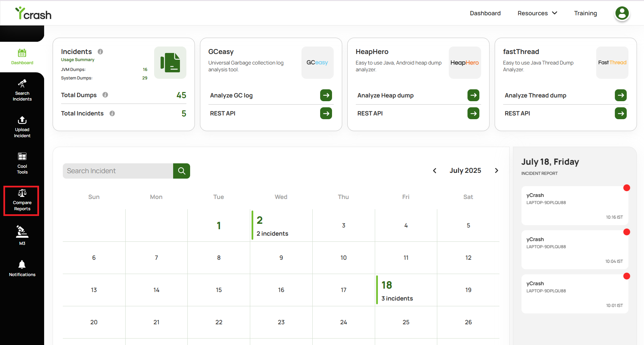Click info icon next to Total Dumps
The width and height of the screenshot is (644, 345).
105,95
